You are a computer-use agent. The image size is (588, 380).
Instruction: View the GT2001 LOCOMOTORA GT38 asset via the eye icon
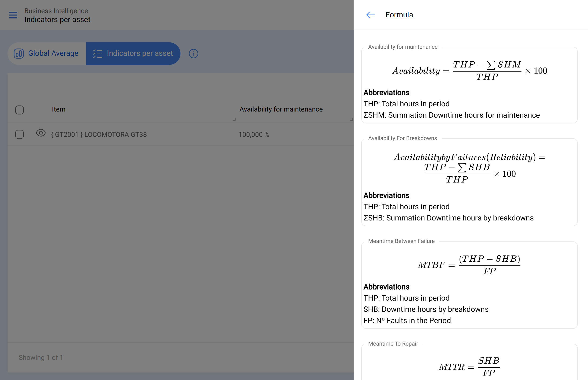tap(41, 133)
